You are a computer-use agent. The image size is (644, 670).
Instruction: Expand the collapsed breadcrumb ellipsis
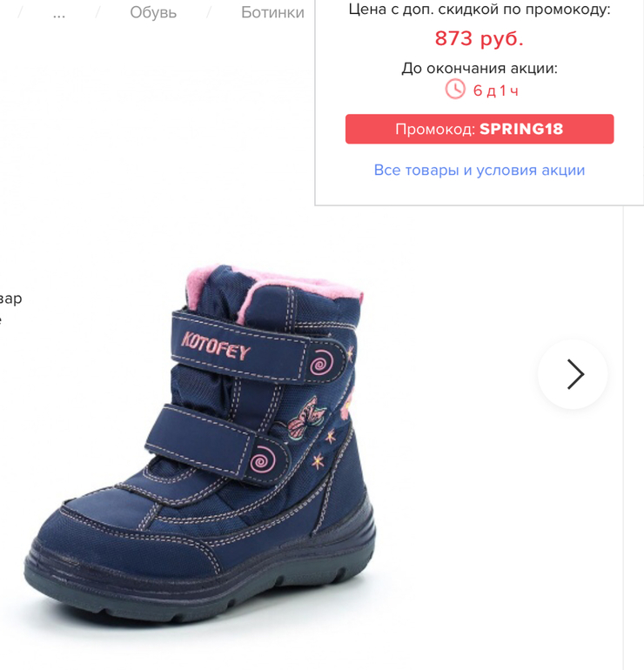(59, 13)
